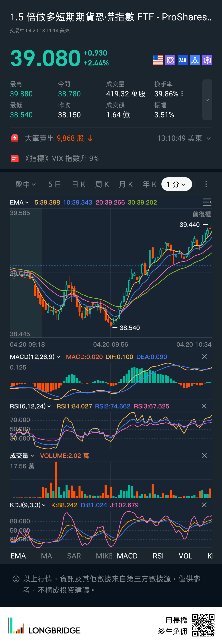Open chart indicator settings icon beside EMA values

207,202
